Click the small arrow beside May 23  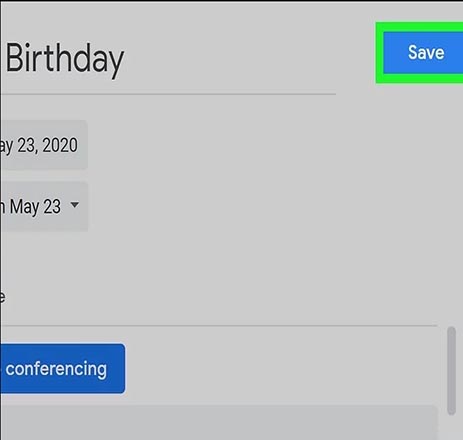[75, 204]
